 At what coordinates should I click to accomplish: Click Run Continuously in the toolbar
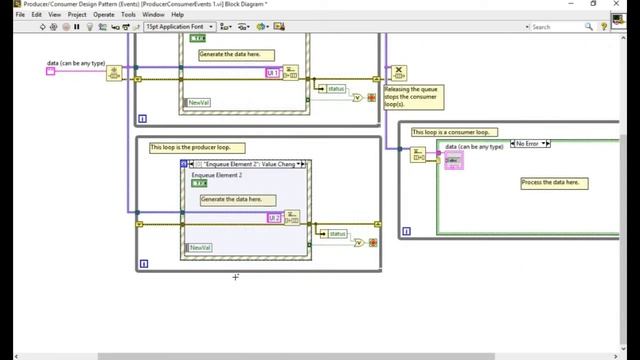click(x=53, y=27)
